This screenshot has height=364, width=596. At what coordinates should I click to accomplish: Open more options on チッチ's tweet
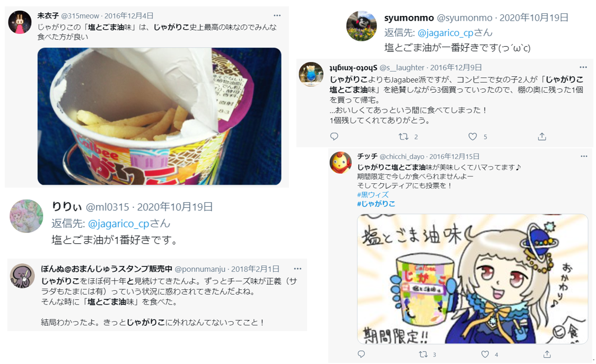click(584, 156)
